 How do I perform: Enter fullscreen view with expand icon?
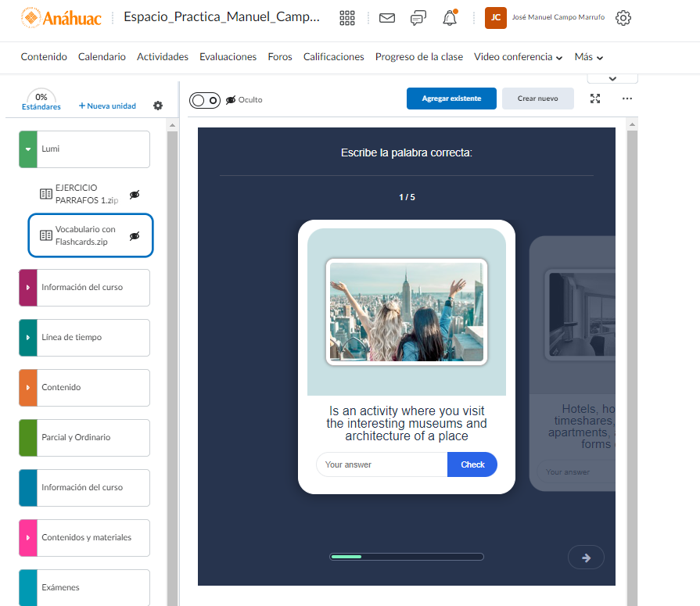click(x=595, y=99)
